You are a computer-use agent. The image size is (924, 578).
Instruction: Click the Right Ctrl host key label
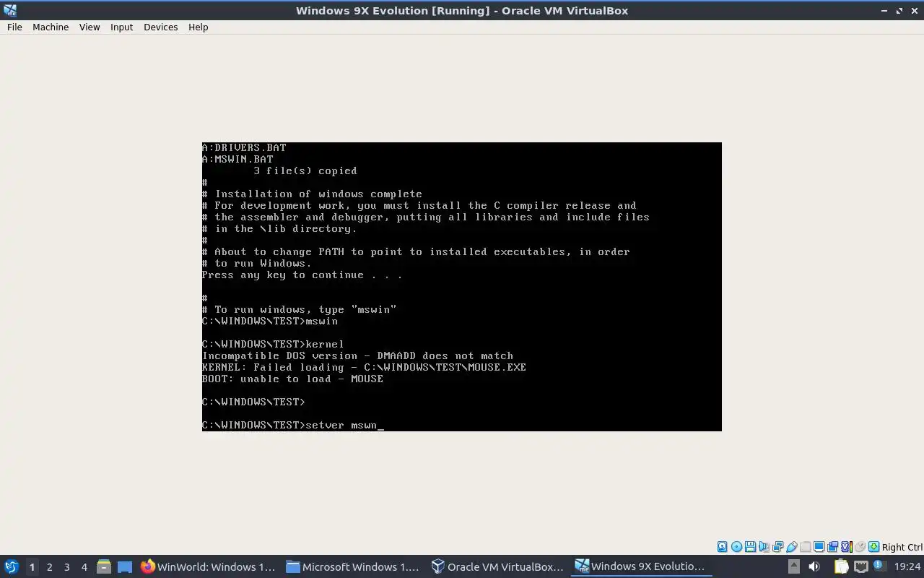pos(902,547)
